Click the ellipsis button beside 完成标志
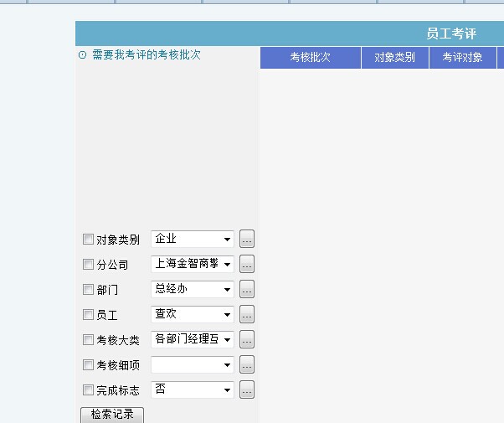The image size is (504, 423). (247, 390)
